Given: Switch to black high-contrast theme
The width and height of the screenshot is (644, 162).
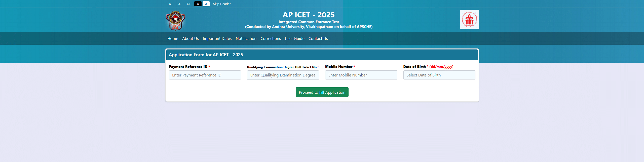Looking at the screenshot, I should pyautogui.click(x=198, y=4).
